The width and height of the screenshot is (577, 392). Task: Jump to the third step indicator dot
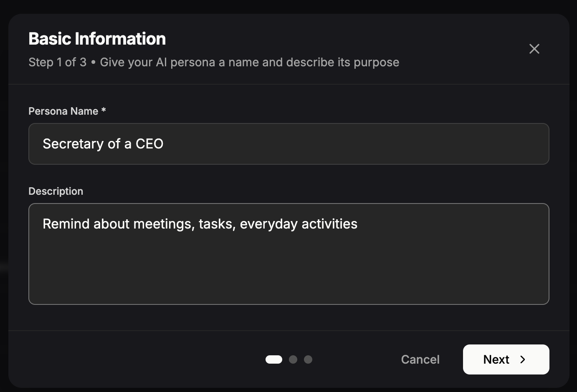pyautogui.click(x=308, y=359)
